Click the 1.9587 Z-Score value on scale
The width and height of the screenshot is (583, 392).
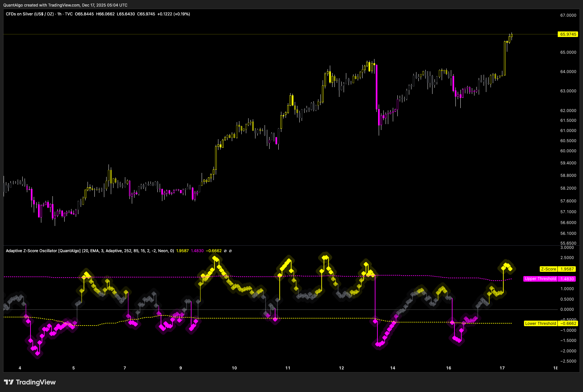click(x=567, y=269)
